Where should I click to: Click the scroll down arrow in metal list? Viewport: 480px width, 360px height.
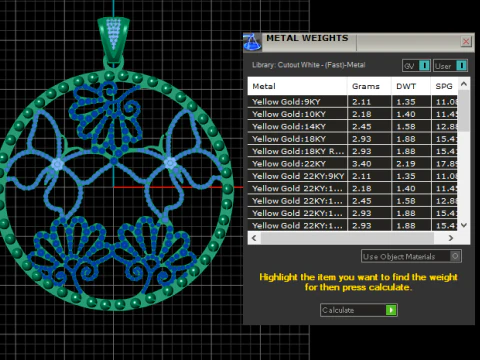pyautogui.click(x=464, y=225)
